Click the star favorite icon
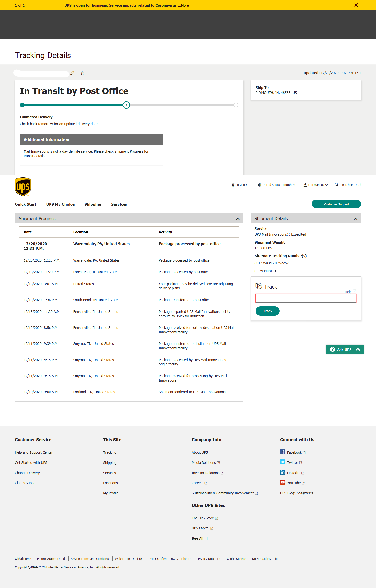Image resolution: width=376 pixels, height=588 pixels. [82, 73]
